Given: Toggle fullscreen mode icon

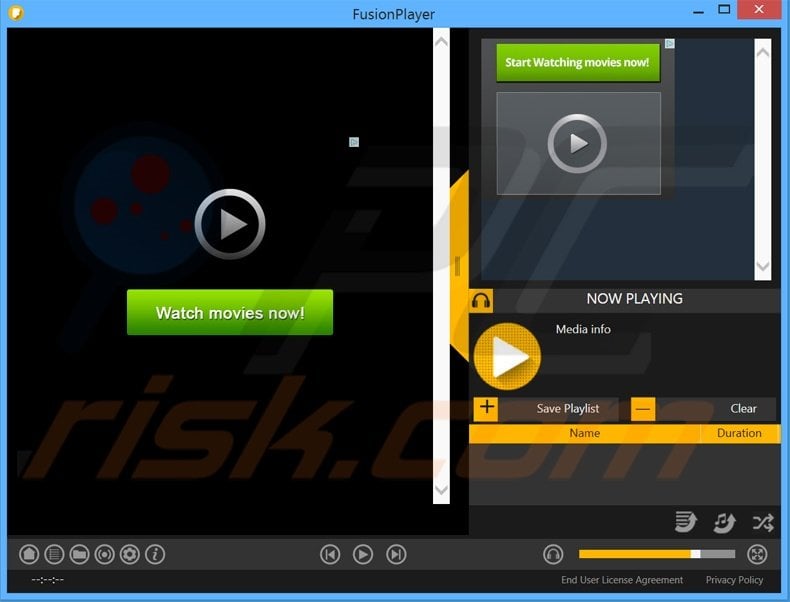Looking at the screenshot, I should (x=757, y=554).
